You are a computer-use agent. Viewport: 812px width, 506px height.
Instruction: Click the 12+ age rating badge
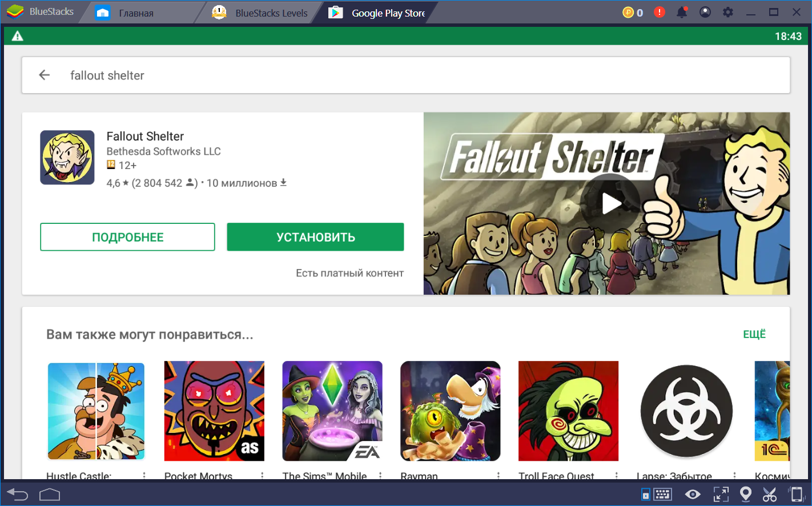coord(122,165)
